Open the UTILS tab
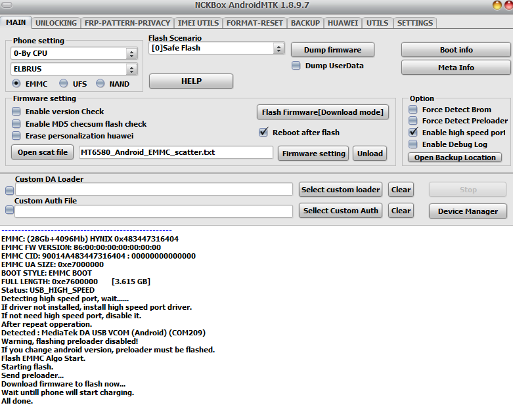 pos(377,23)
